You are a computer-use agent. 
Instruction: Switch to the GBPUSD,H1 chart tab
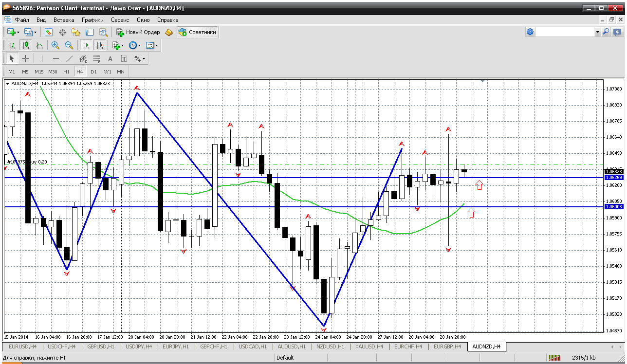coord(100,346)
